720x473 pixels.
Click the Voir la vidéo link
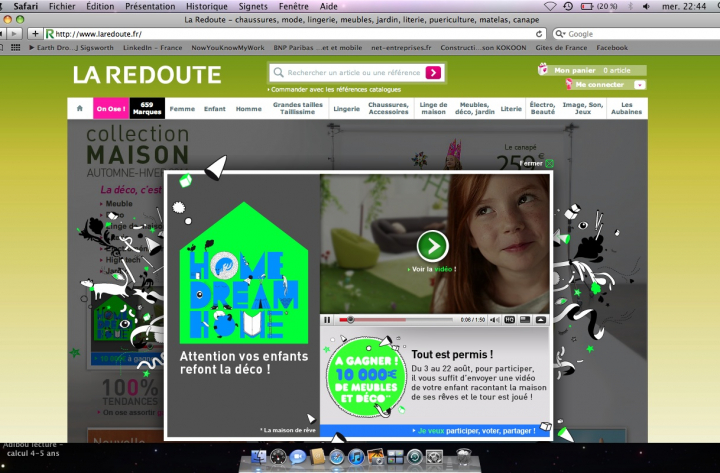coord(432,269)
